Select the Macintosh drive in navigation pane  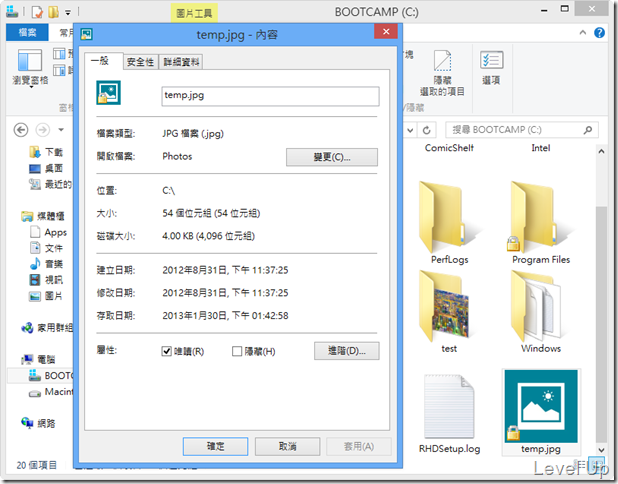pos(50,392)
